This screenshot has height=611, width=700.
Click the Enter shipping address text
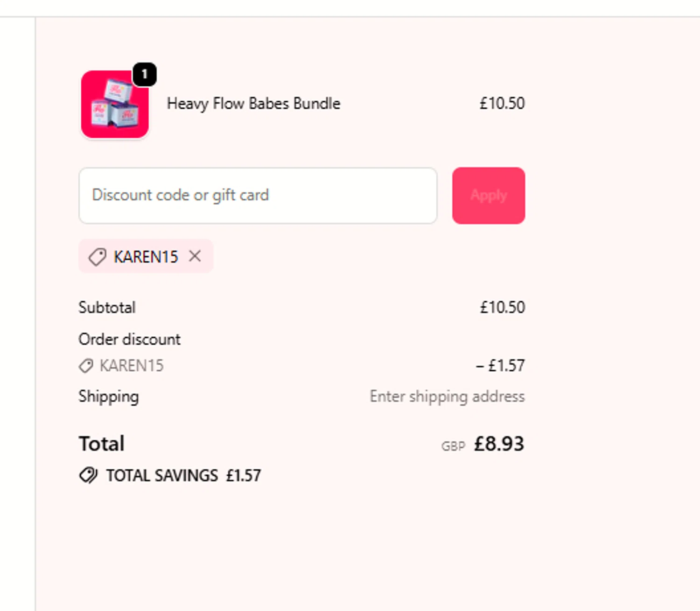[447, 396]
